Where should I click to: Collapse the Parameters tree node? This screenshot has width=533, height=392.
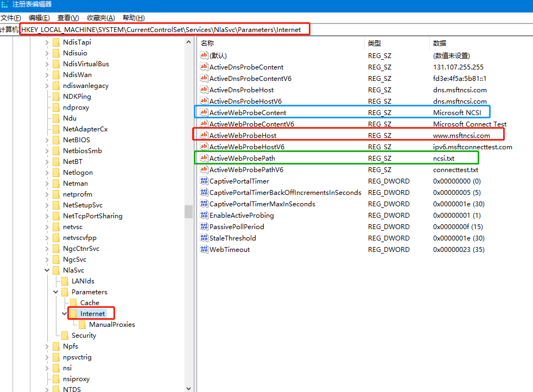(x=56, y=292)
